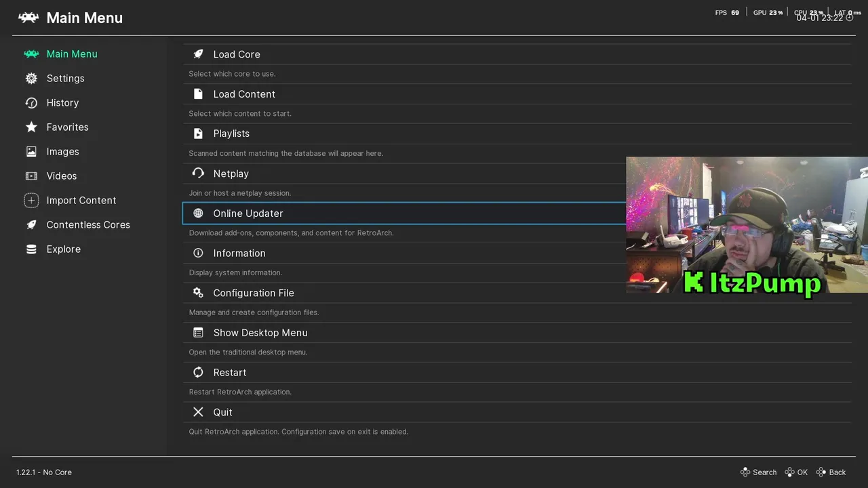Viewport: 868px width, 488px height.
Task: Click the OK gamepad button icon
Action: coord(790,472)
